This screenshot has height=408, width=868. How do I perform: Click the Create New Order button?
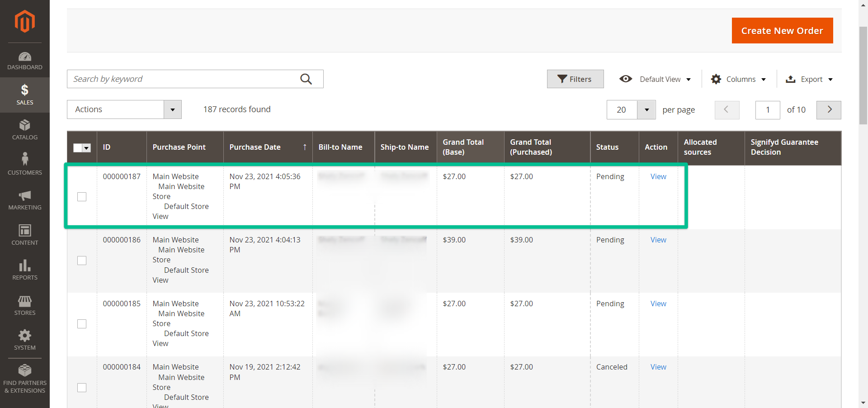point(782,31)
